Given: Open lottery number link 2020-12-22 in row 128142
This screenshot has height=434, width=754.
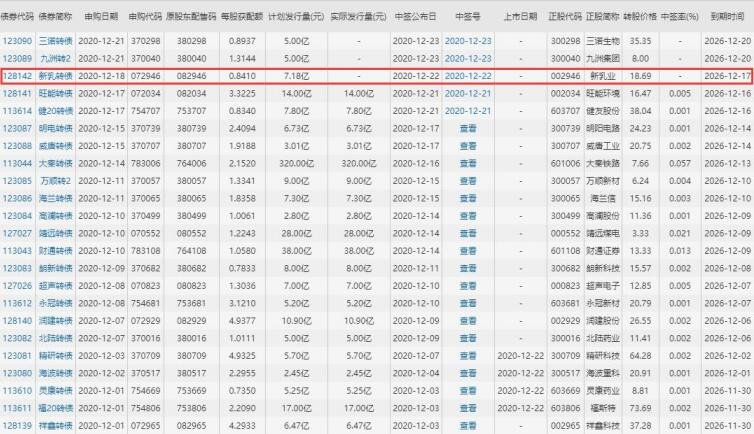Looking at the screenshot, I should click(x=468, y=76).
